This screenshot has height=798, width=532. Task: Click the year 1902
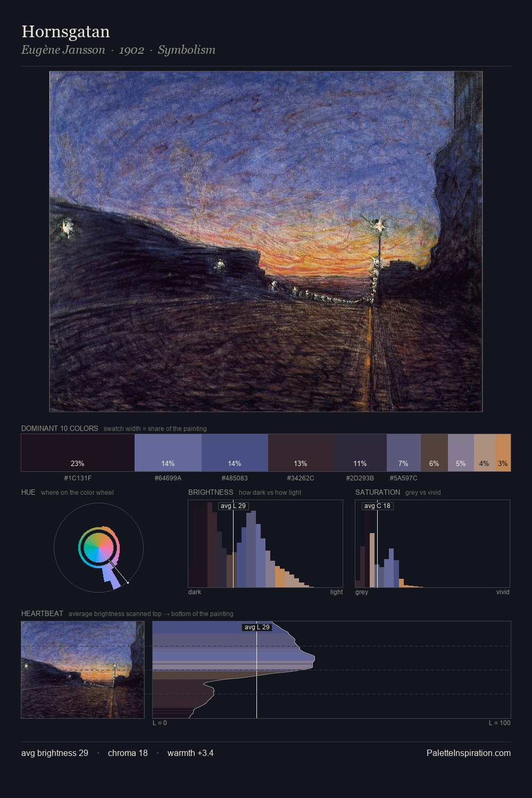pos(131,50)
